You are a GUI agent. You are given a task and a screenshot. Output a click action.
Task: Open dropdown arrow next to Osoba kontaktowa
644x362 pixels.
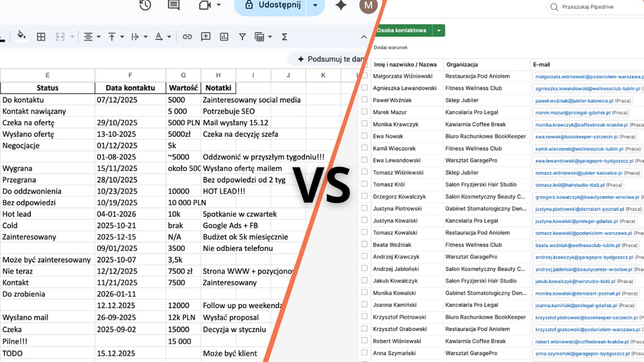[439, 31]
